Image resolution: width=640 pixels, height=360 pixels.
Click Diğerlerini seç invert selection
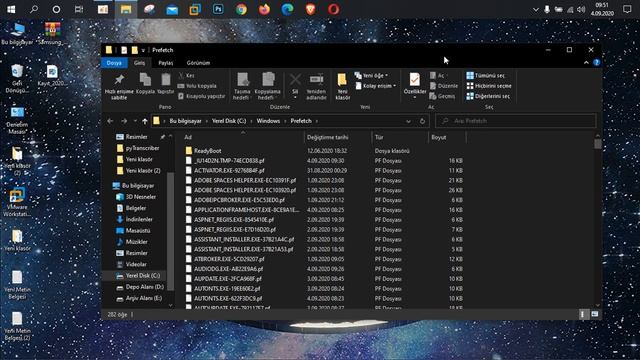click(488, 96)
